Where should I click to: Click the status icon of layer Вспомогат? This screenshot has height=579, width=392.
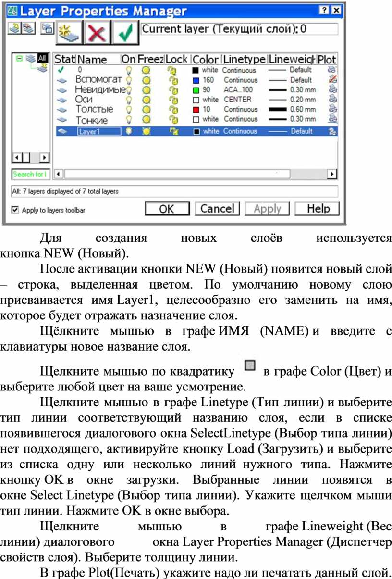coord(61,80)
